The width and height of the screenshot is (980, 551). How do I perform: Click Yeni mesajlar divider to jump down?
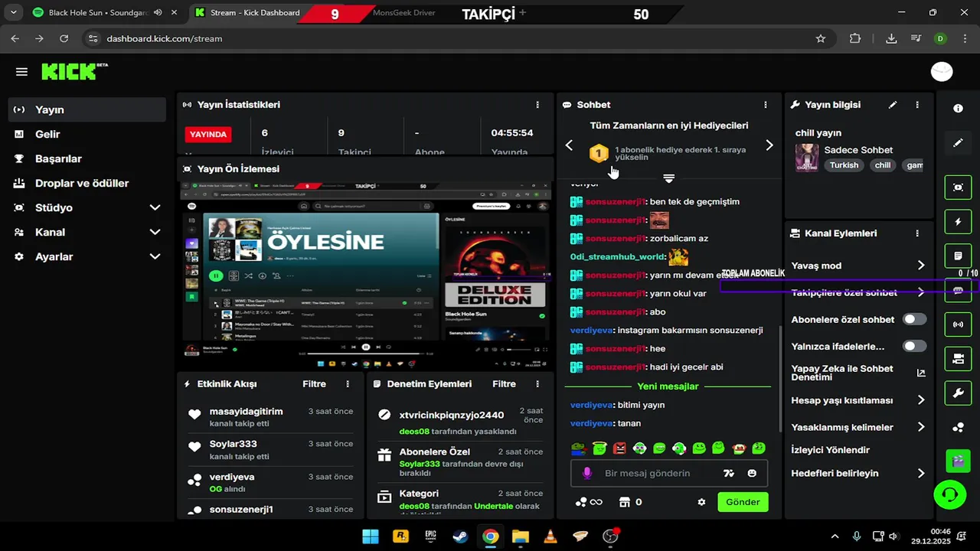tap(668, 386)
